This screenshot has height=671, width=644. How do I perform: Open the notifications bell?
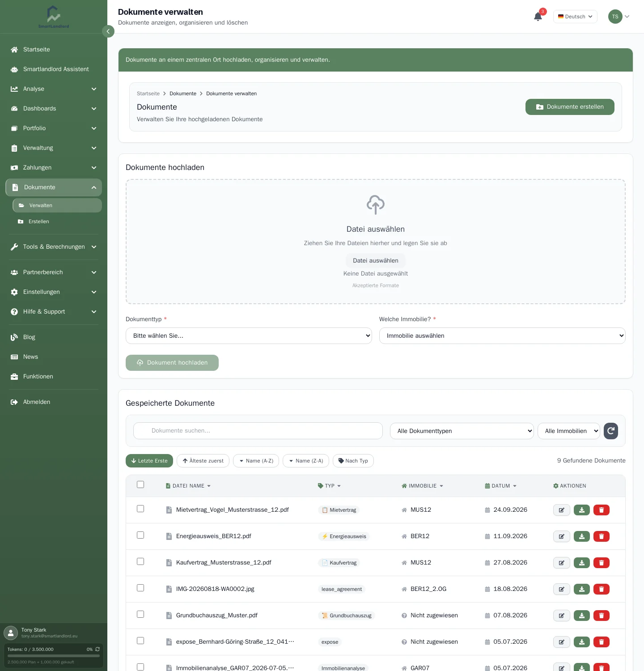(538, 17)
